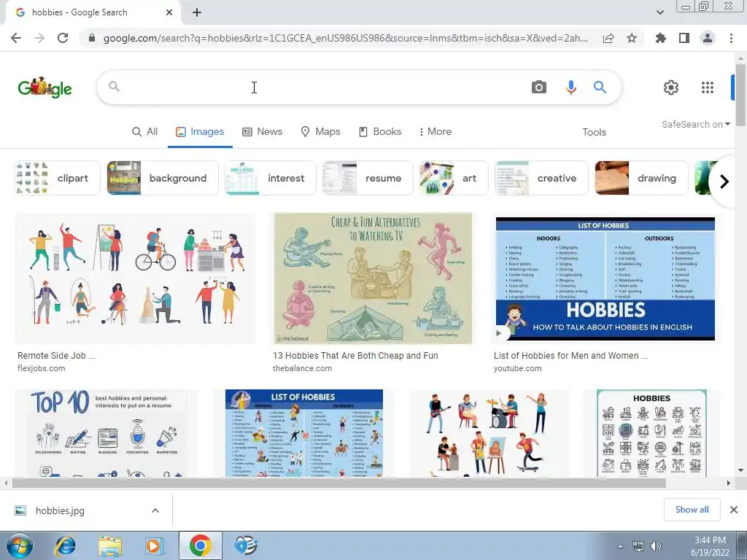The height and width of the screenshot is (560, 747).
Task: Submit the search with the blue magnifier icon
Action: coord(600,87)
